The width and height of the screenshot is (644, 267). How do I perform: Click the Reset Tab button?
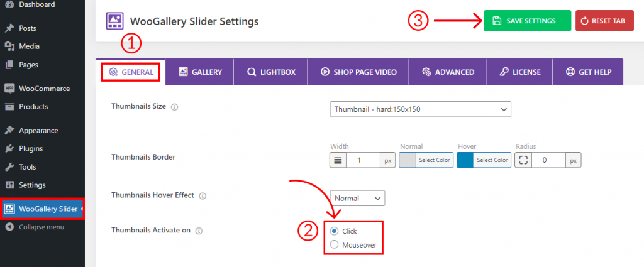coord(604,21)
